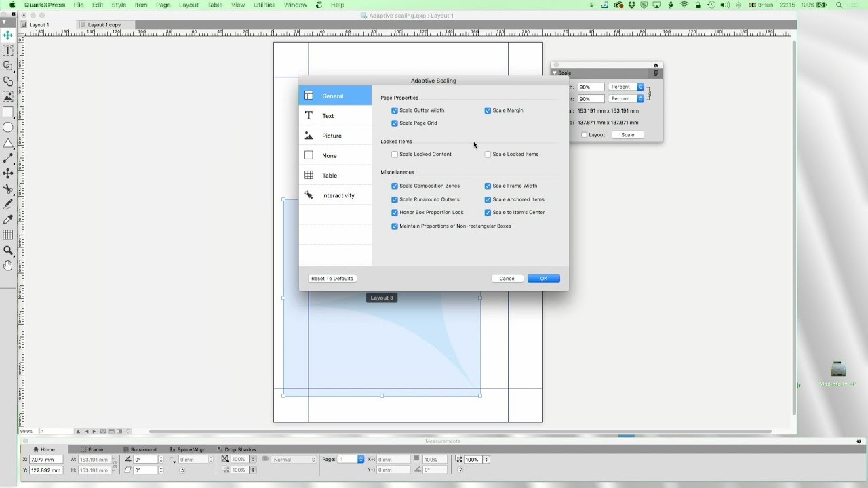Image resolution: width=868 pixels, height=488 pixels.
Task: Click the Wi-Fi status icon
Action: coord(684,5)
